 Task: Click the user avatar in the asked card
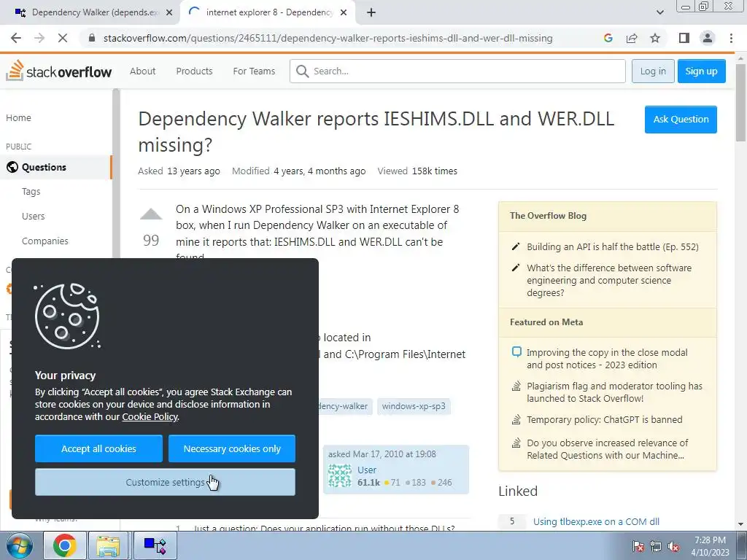coord(340,475)
